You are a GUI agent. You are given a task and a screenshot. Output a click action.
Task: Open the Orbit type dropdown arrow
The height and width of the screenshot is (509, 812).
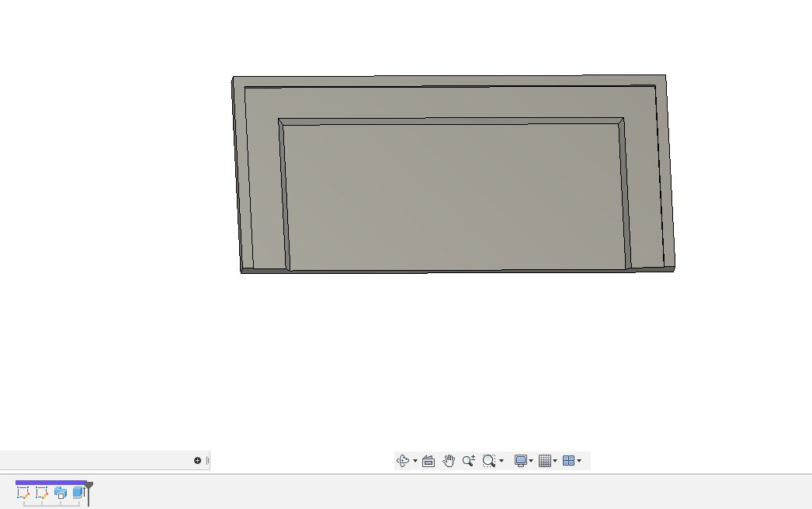pos(415,461)
